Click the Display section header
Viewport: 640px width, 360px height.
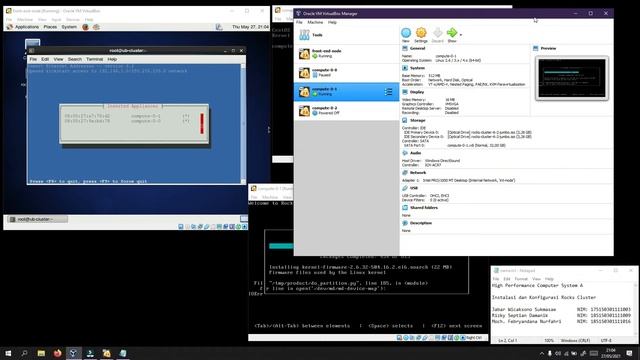[416, 92]
